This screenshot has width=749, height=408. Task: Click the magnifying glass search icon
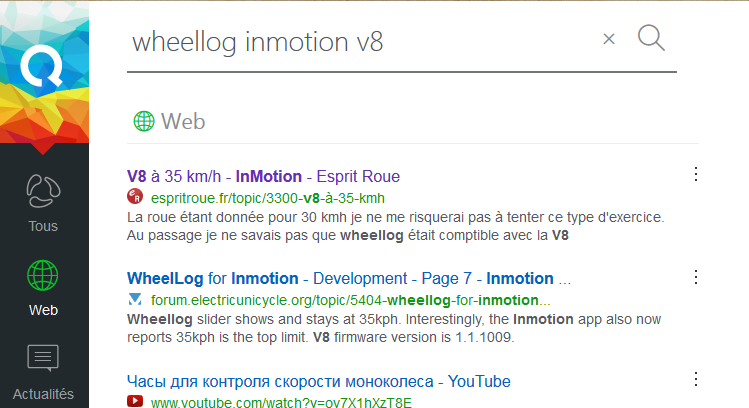point(651,38)
